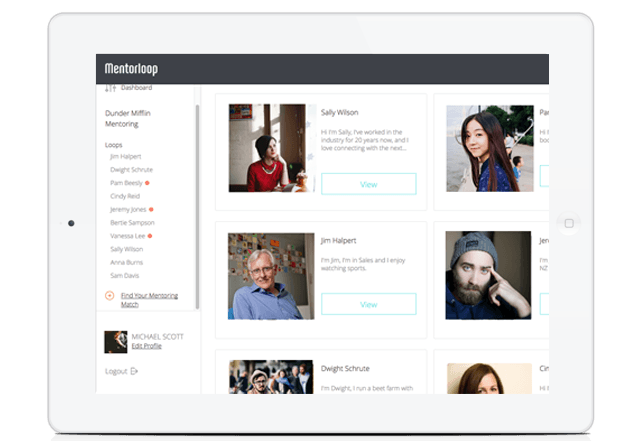Open Jeremy Jones loop in sidebar
Image resolution: width=640 pixels, height=441 pixels.
[x=128, y=209]
